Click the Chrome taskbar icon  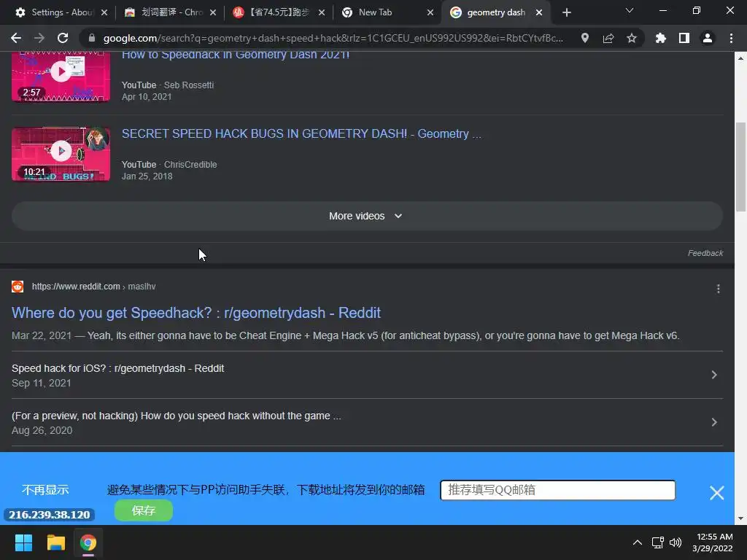88,542
